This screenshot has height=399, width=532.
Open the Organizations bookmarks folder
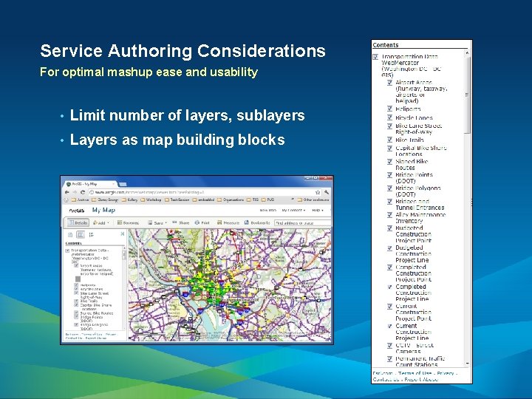[231, 199]
